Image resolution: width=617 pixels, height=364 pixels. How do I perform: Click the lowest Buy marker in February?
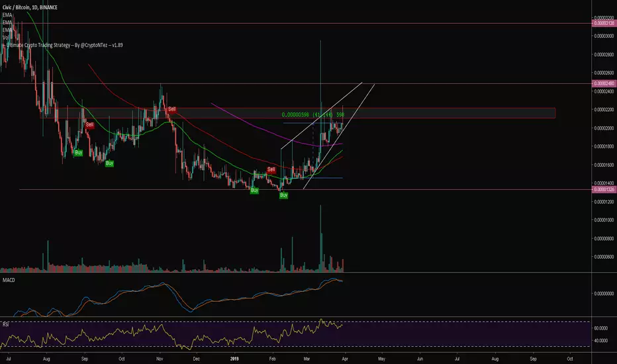[284, 195]
